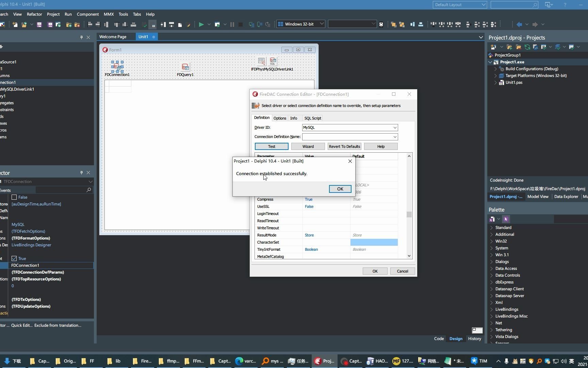Image resolution: width=588 pixels, height=368 pixels.
Task: Click the Pause toolbar icon
Action: click(232, 25)
